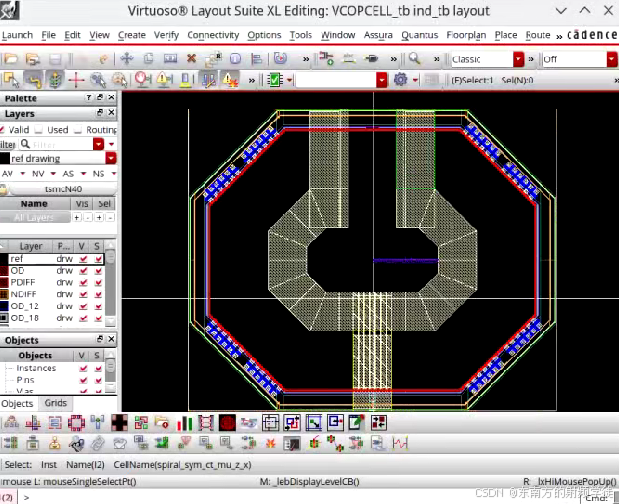Open the Assura menu
619x504 pixels.
point(378,35)
